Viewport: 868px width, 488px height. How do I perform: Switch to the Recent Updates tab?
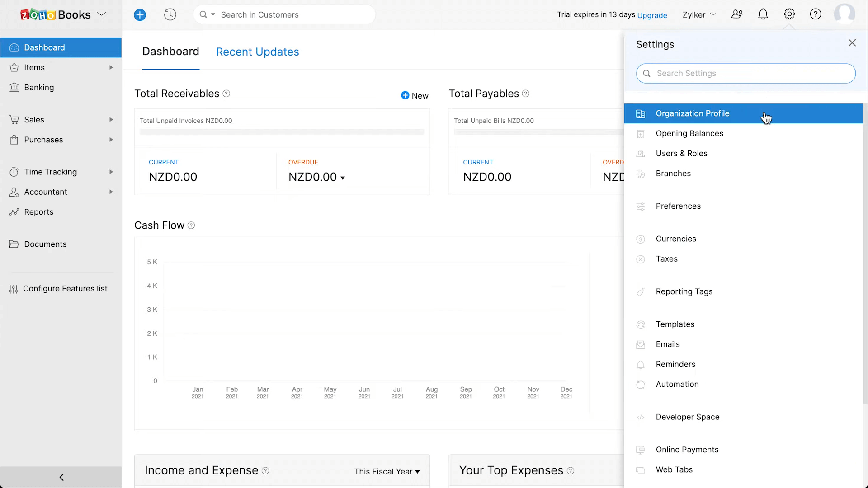coord(258,51)
